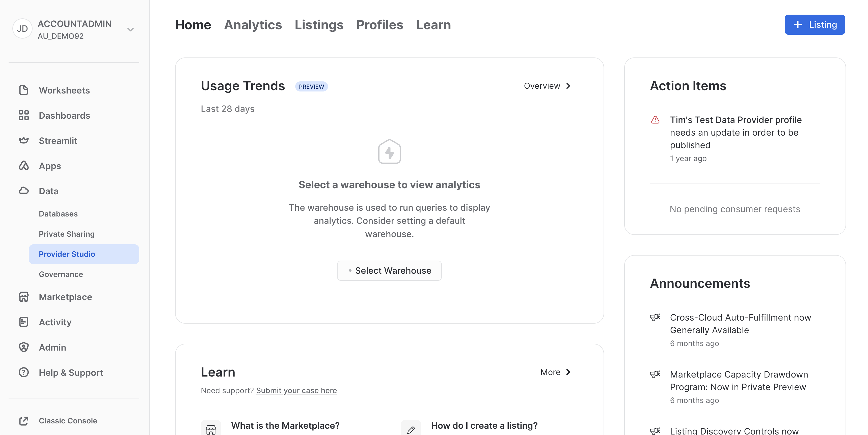Viewport: 868px width, 435px height.
Task: Switch to the Profiles tab
Action: (379, 25)
